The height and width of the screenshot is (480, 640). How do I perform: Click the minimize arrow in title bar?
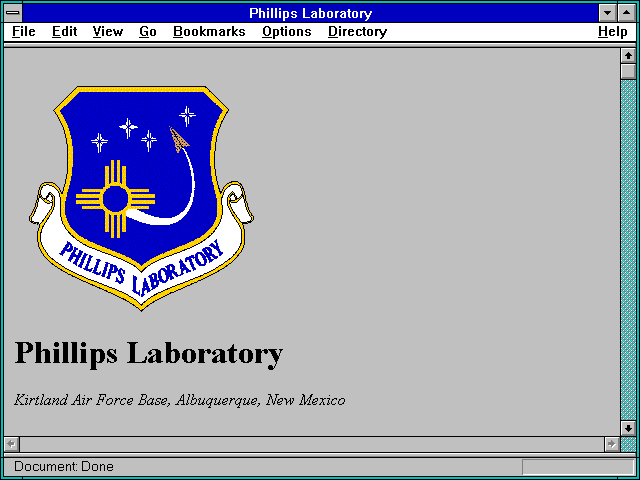(607, 13)
